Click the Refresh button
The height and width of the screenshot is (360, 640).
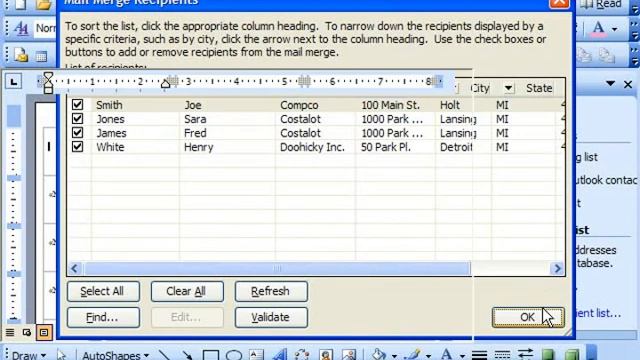click(271, 291)
